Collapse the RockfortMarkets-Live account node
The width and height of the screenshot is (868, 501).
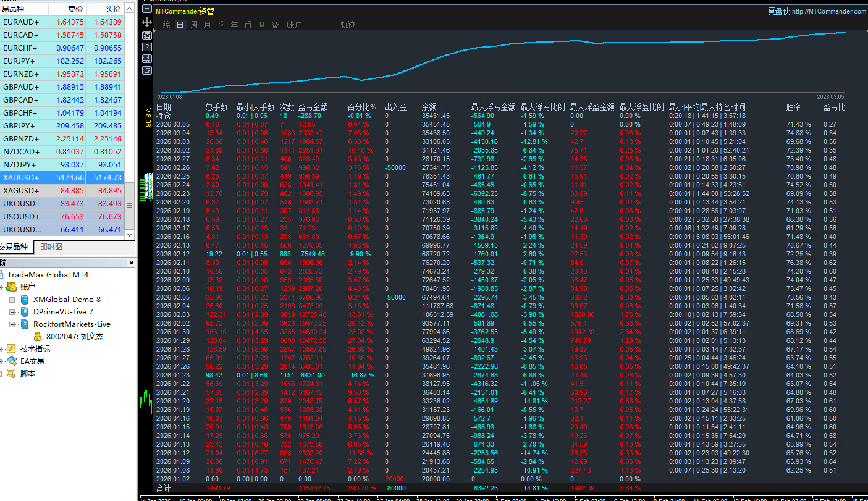pyautogui.click(x=12, y=324)
